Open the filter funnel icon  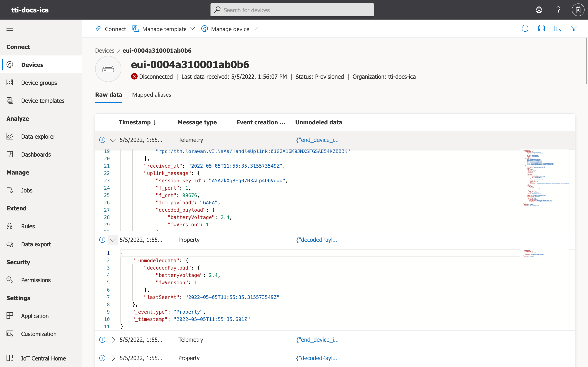pos(574,29)
